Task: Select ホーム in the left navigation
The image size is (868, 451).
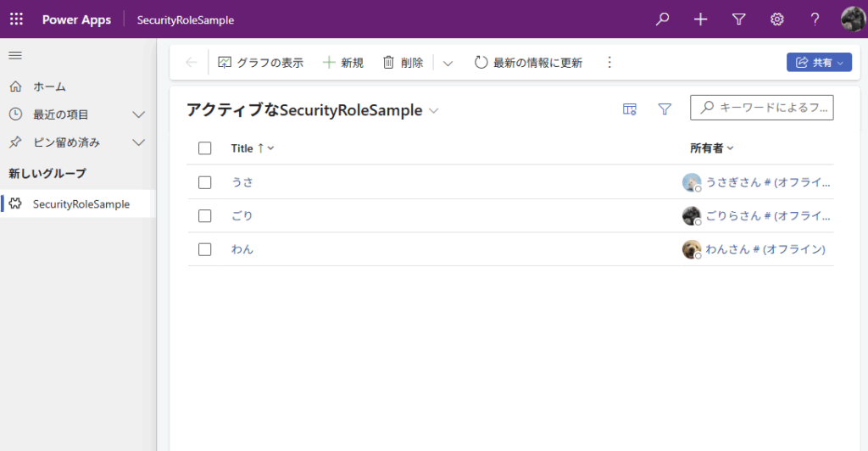Action: click(49, 86)
